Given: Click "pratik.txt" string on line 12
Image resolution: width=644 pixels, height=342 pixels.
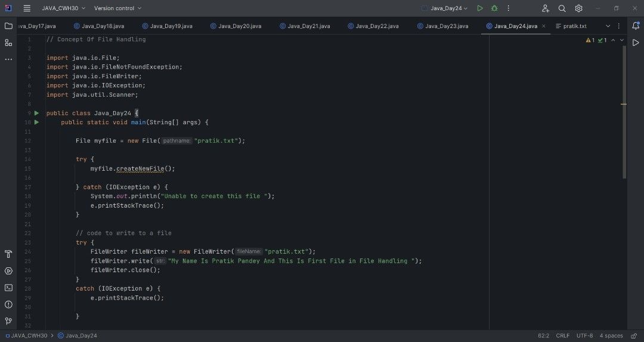Looking at the screenshot, I should click(216, 141).
